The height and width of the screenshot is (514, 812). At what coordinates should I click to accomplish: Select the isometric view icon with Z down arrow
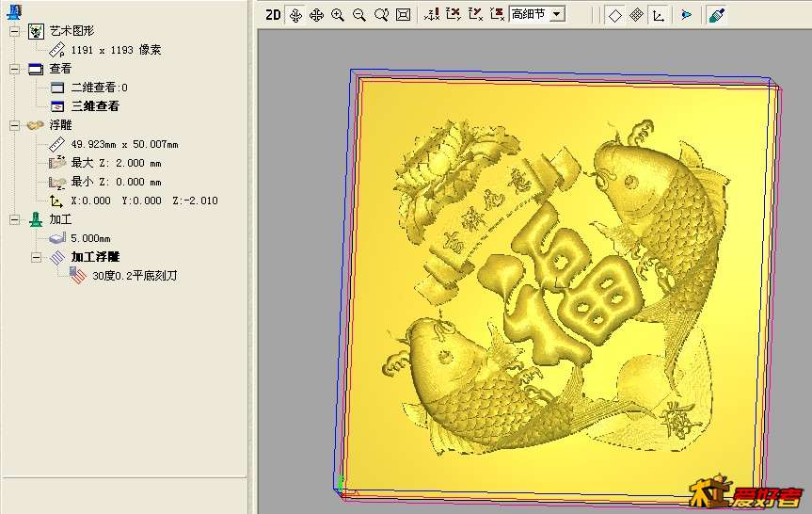point(432,14)
